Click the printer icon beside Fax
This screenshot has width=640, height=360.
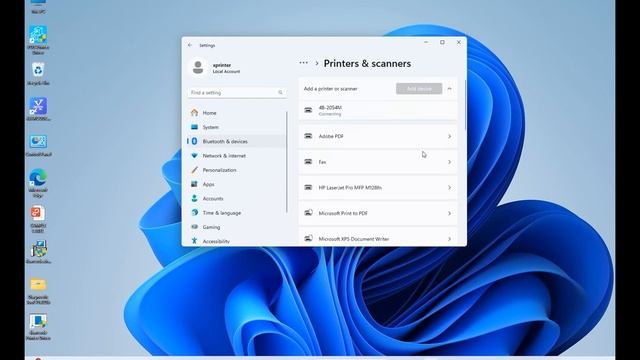(308, 162)
